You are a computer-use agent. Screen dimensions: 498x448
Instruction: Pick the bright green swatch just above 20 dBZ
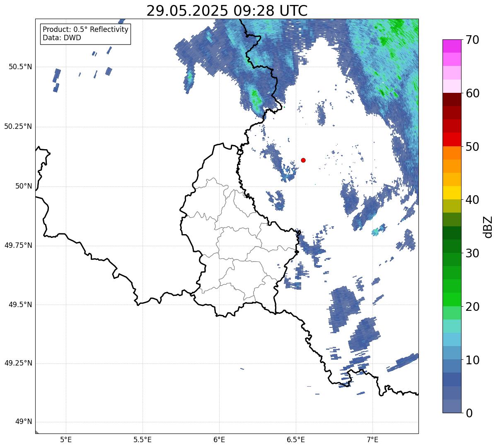(452, 299)
